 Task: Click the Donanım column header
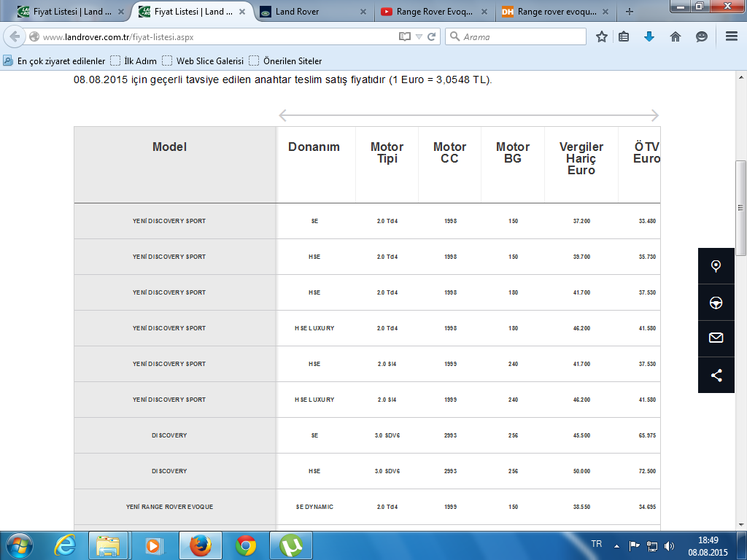coord(314,147)
